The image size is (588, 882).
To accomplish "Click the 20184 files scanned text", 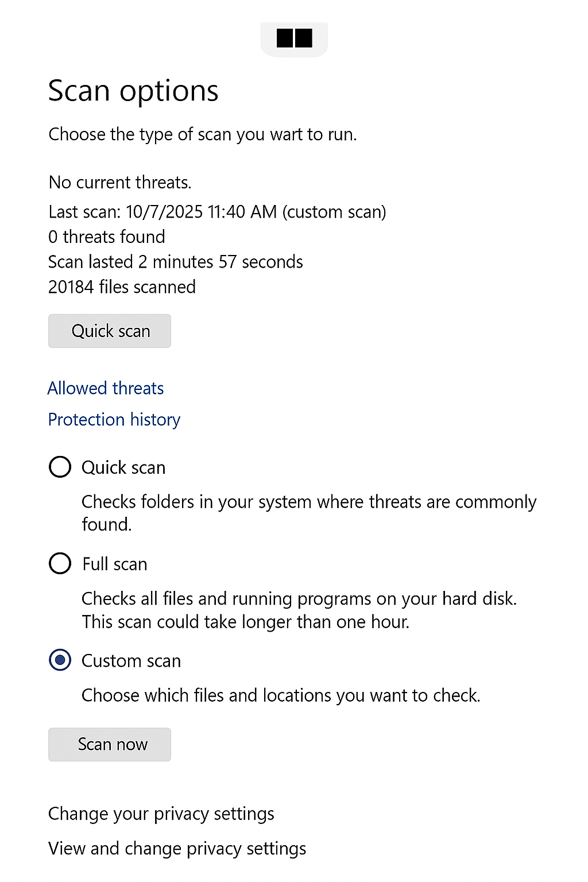I will tap(122, 287).
